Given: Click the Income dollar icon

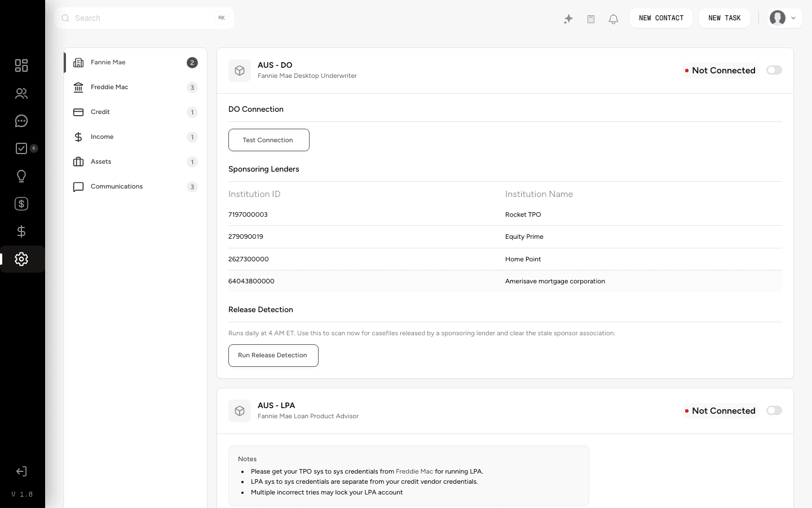Looking at the screenshot, I should tap(78, 137).
